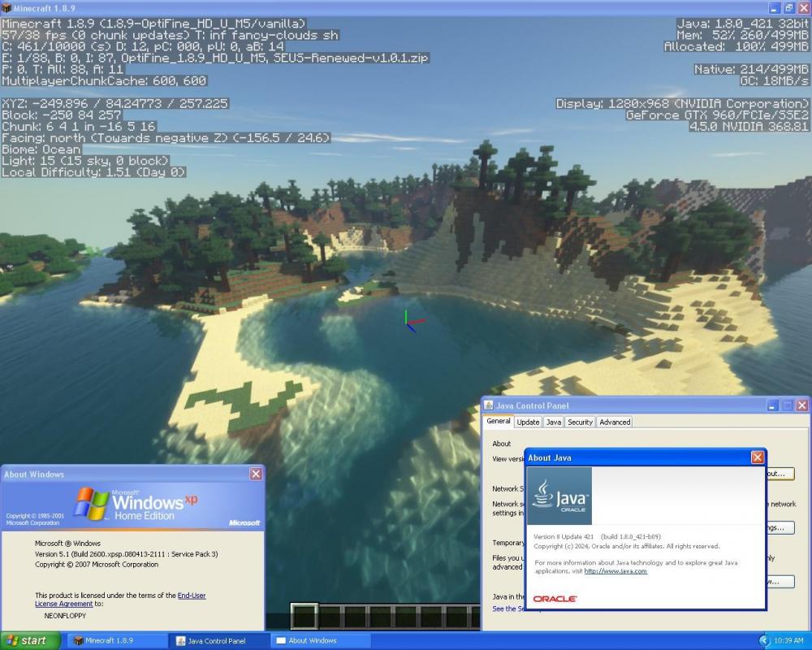Image resolution: width=812 pixels, height=650 pixels.
Task: Click the system tray icon beside the clock
Action: click(764, 641)
